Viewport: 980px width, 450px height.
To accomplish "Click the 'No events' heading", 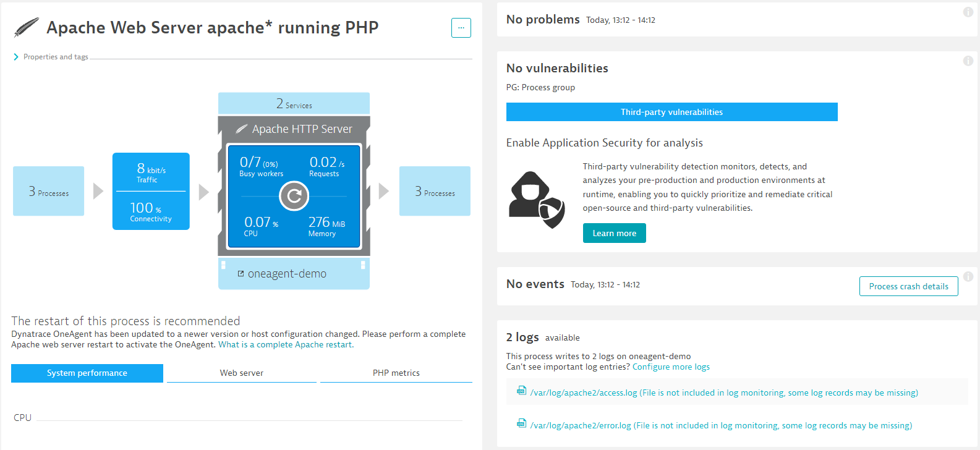I will 535,284.
